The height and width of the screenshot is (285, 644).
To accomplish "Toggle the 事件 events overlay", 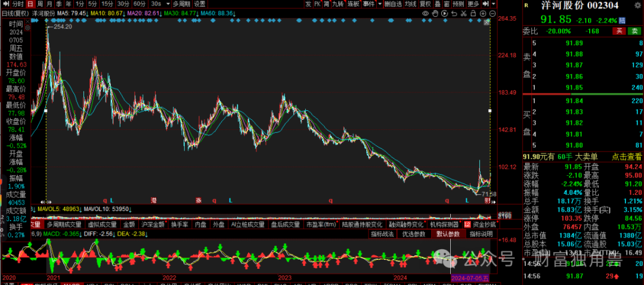I will click(369, 4).
